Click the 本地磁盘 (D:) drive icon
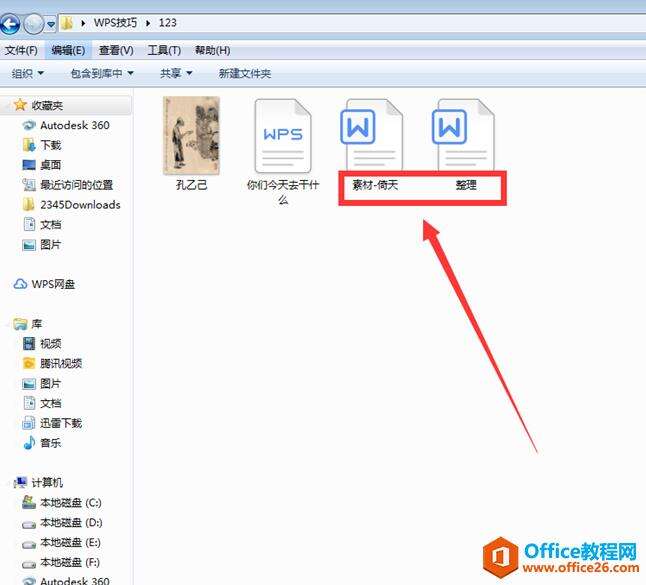This screenshot has width=646, height=585. coord(29,524)
